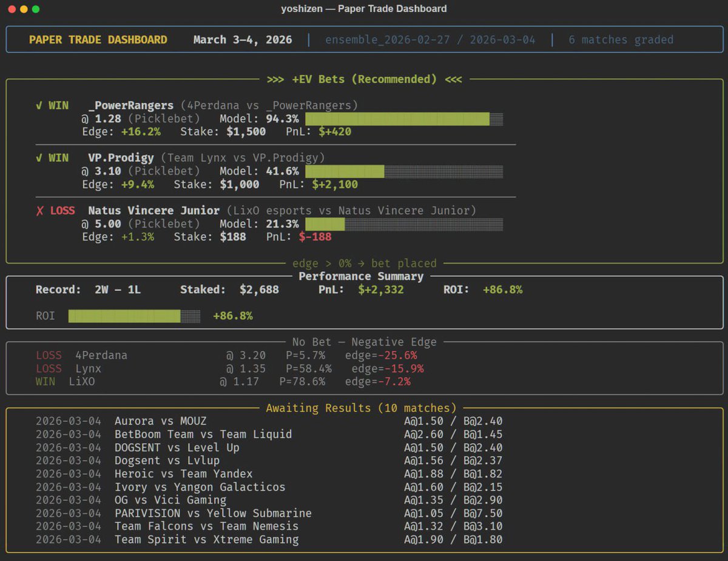Screen dimensions: 728x561
Task: Click the WIN LiXO no-bet row
Action: (223, 381)
